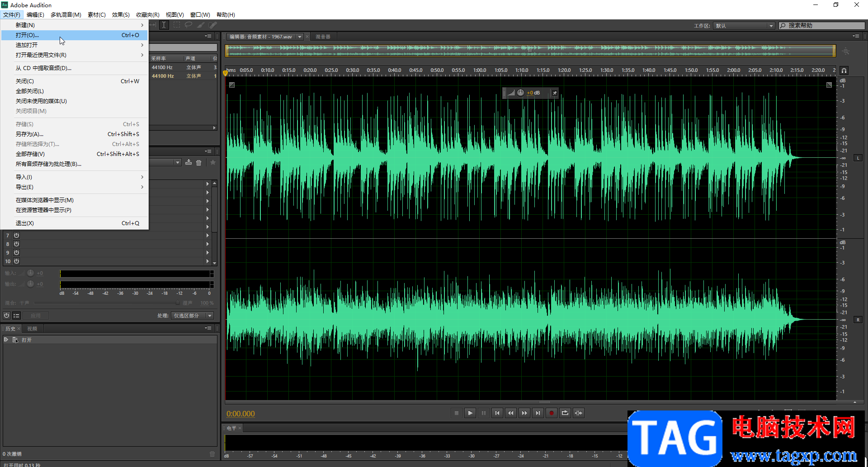Image resolution: width=868 pixels, height=467 pixels.
Task: Expand the 打开最近使用文件(R) submenu
Action: coord(75,55)
